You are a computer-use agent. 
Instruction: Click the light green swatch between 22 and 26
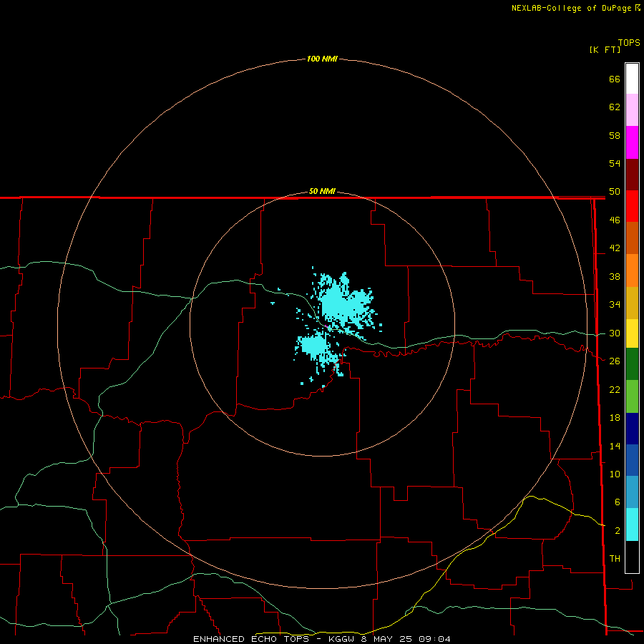click(632, 396)
